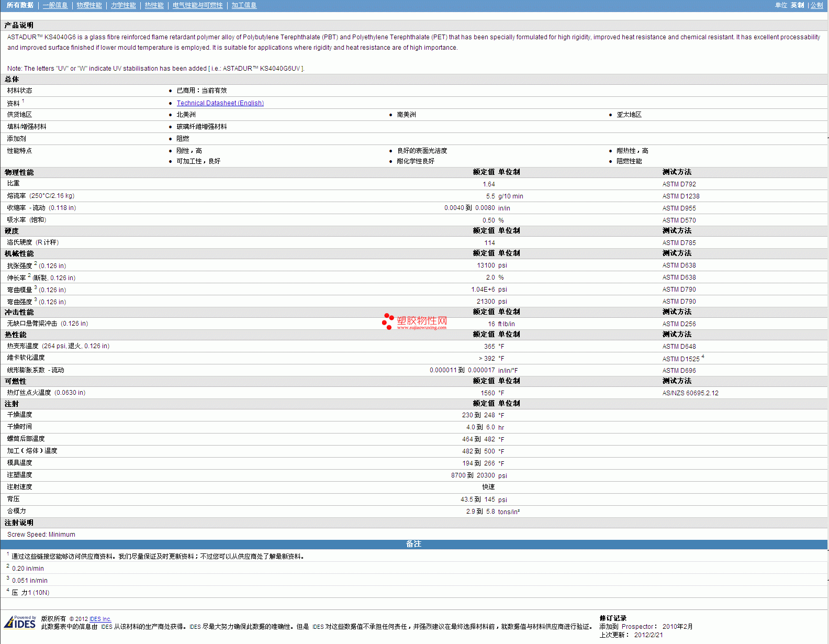Click the IDES logo in the footer

click(x=20, y=622)
